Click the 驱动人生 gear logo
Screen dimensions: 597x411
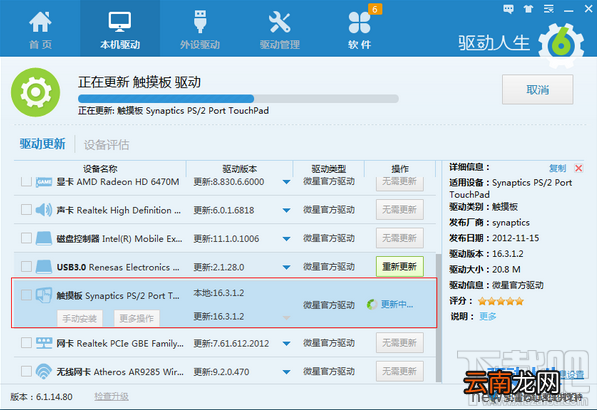click(x=561, y=45)
